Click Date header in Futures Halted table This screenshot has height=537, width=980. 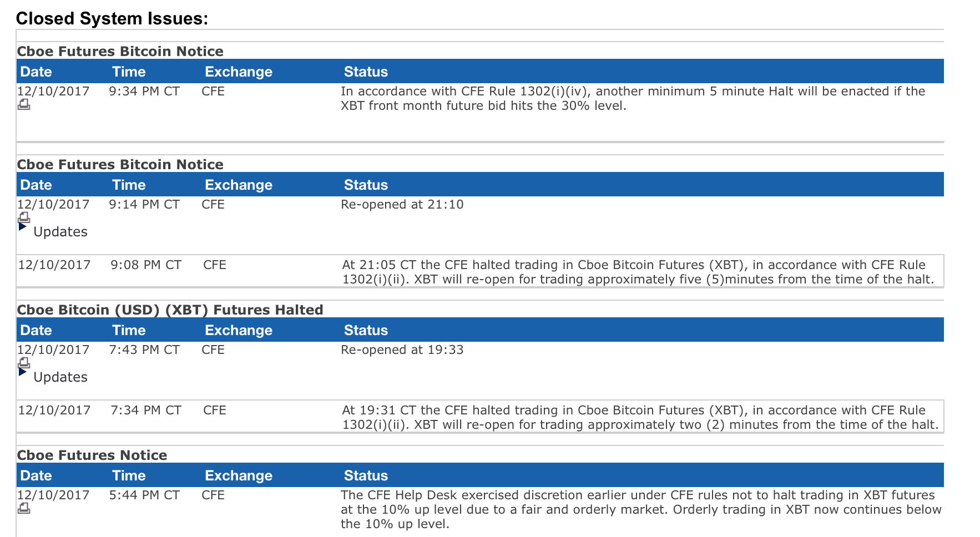(x=36, y=330)
